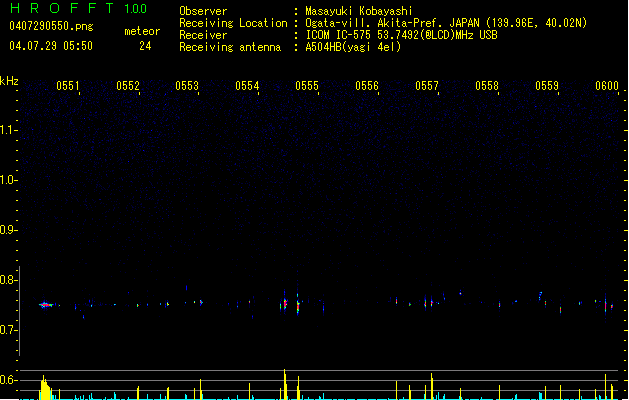Click the 0559 time axis marker

click(x=547, y=86)
